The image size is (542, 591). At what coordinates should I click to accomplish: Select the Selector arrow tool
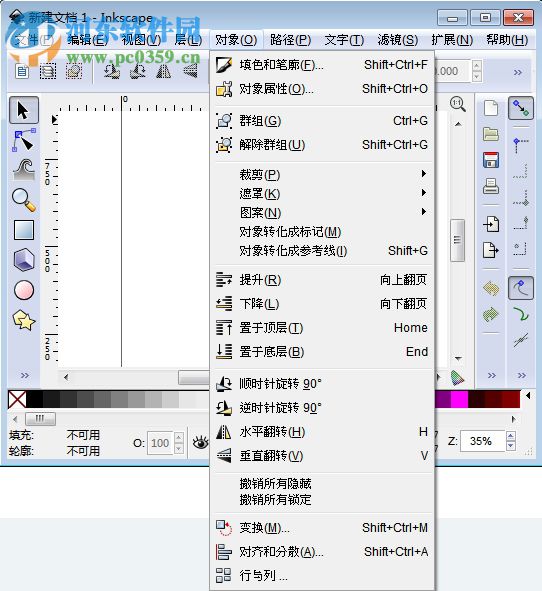point(24,110)
